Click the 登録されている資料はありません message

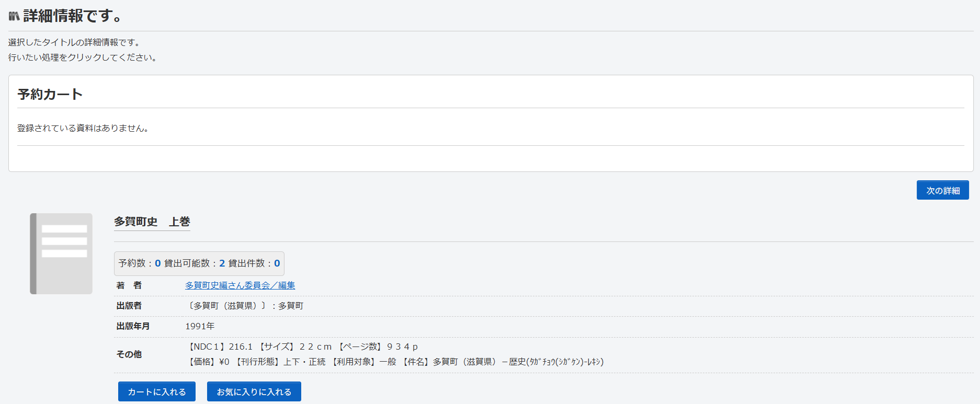(x=84, y=128)
